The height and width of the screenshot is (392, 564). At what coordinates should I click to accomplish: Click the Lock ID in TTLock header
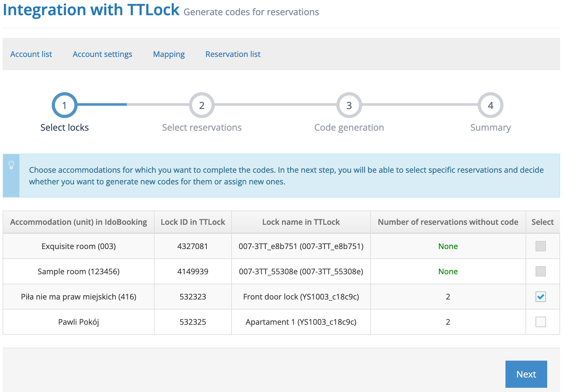click(x=193, y=222)
